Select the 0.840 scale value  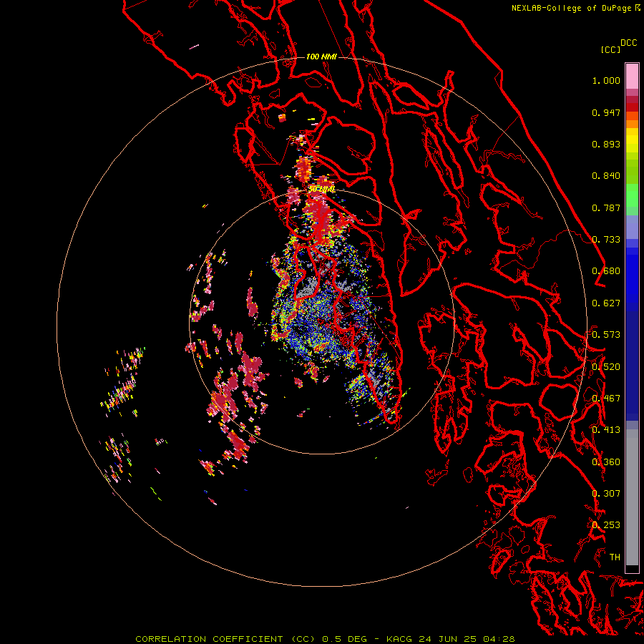606,176
